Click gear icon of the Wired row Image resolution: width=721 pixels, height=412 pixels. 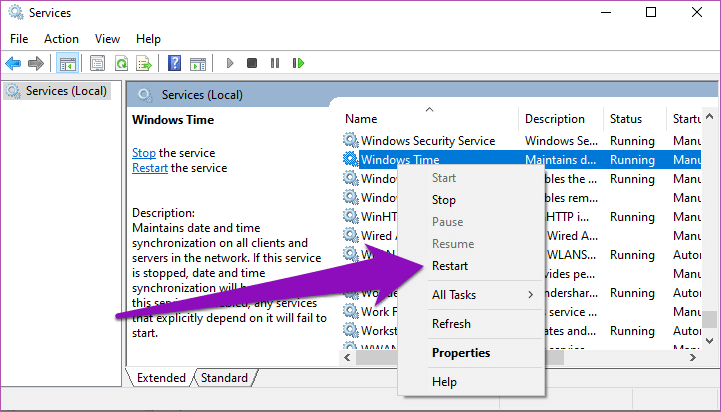click(x=351, y=235)
